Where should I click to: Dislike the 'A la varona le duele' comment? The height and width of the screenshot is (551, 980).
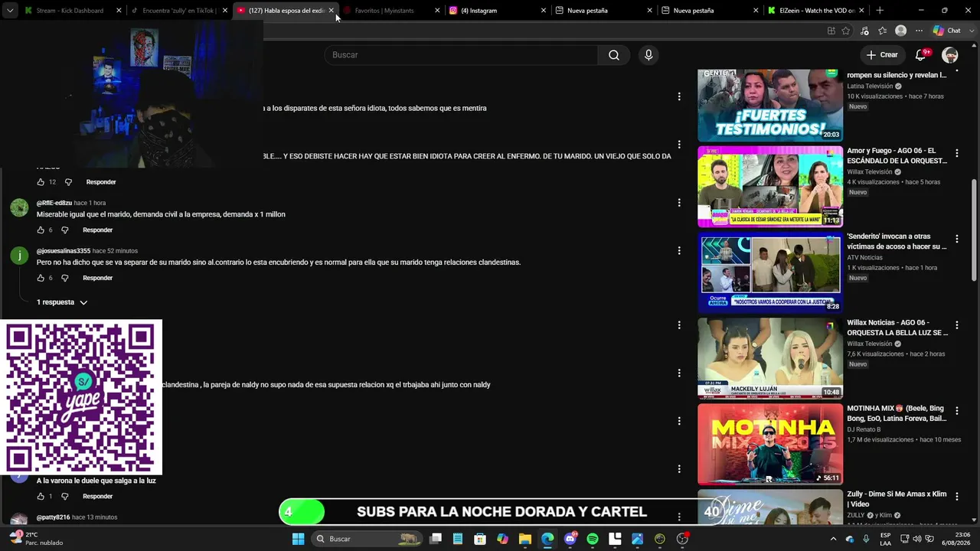coord(64,497)
